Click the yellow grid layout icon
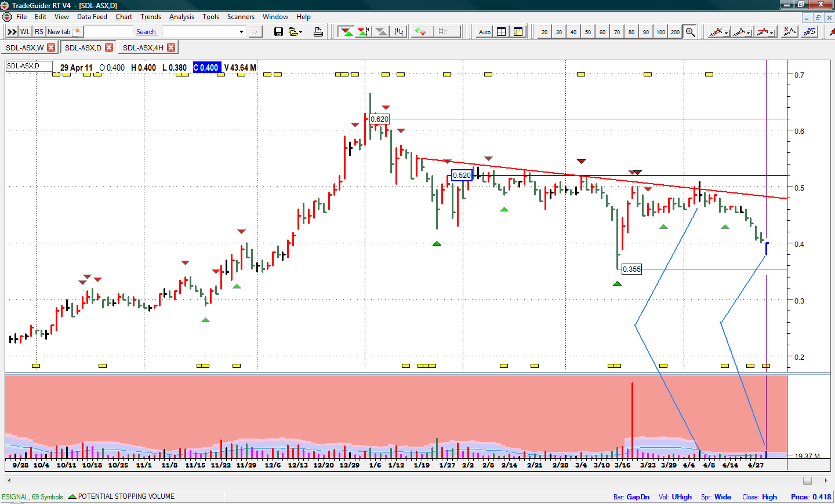The width and height of the screenshot is (835, 504). (518, 32)
